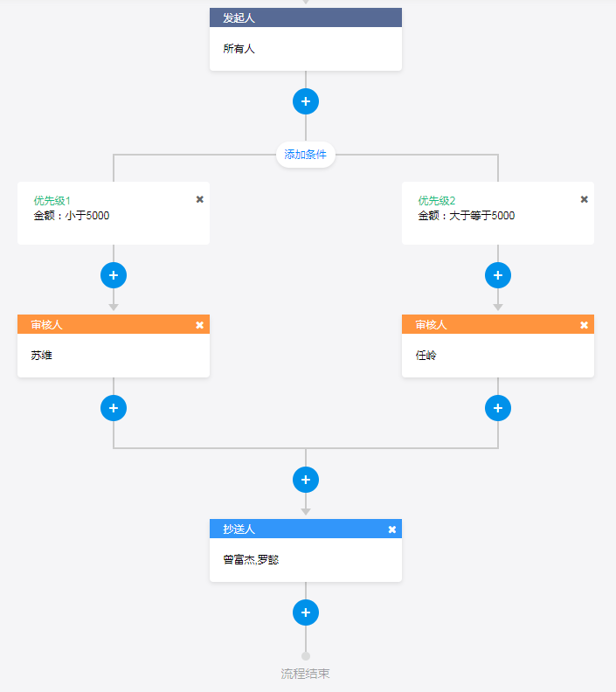Image resolution: width=616 pixels, height=692 pixels.
Task: Remove the 审核人 node for 任岭
Action: (x=584, y=325)
